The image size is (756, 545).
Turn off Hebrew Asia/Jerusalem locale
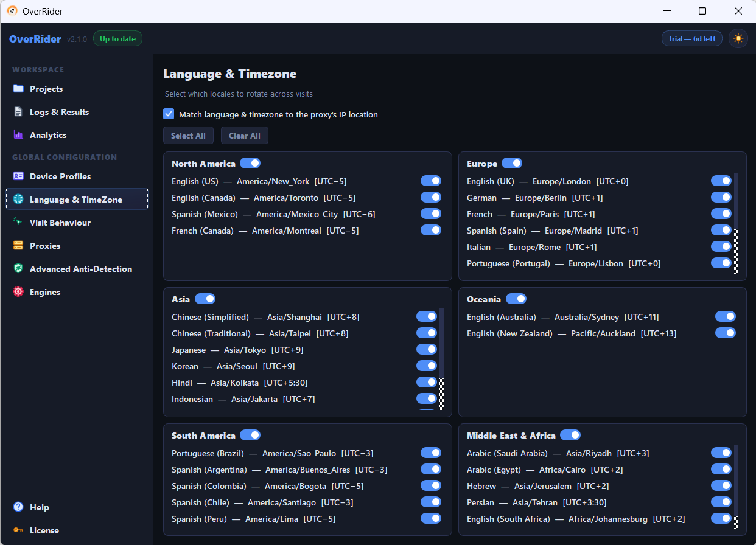(x=721, y=485)
